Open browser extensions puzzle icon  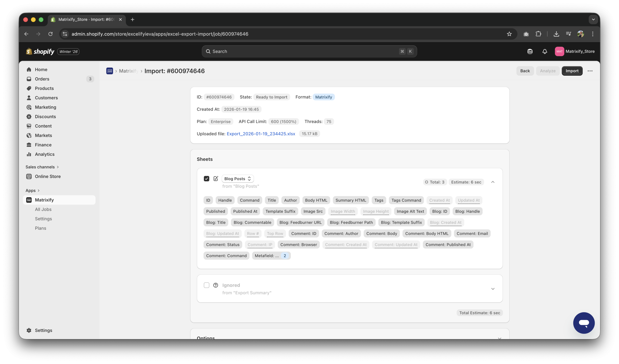(538, 34)
